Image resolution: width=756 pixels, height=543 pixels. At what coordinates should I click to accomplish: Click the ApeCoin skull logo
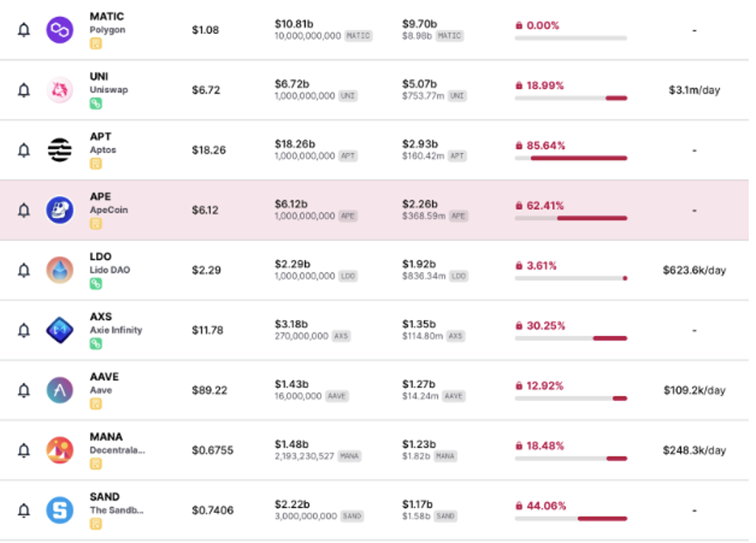pos(60,210)
